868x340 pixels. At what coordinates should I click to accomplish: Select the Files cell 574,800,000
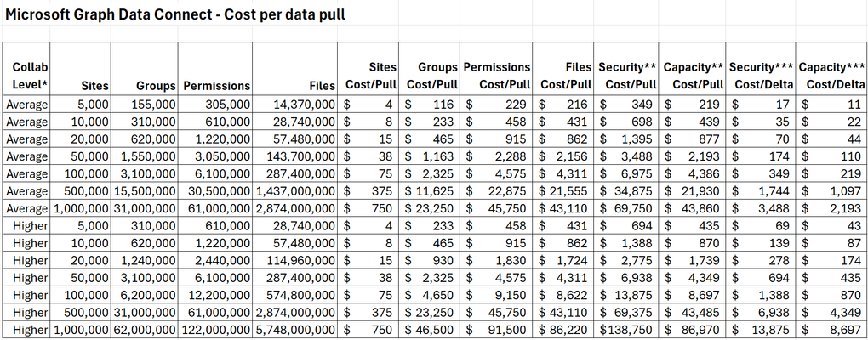295,295
